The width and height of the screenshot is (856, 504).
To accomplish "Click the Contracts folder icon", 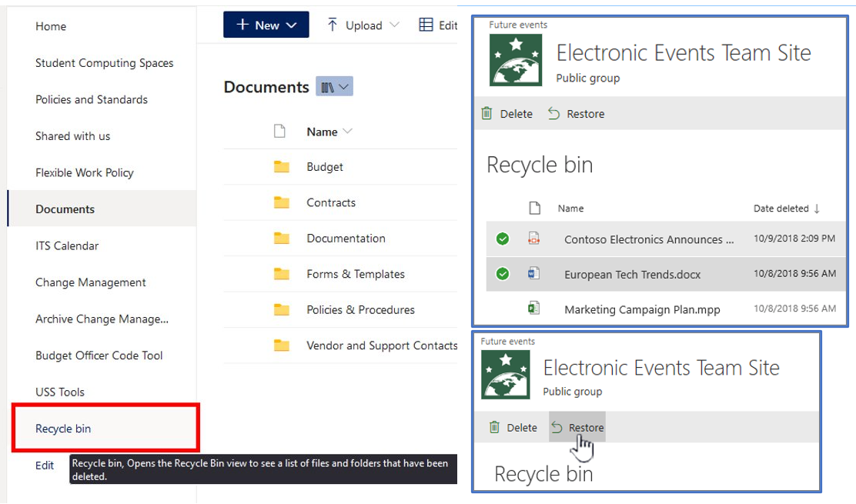I will click(x=282, y=202).
